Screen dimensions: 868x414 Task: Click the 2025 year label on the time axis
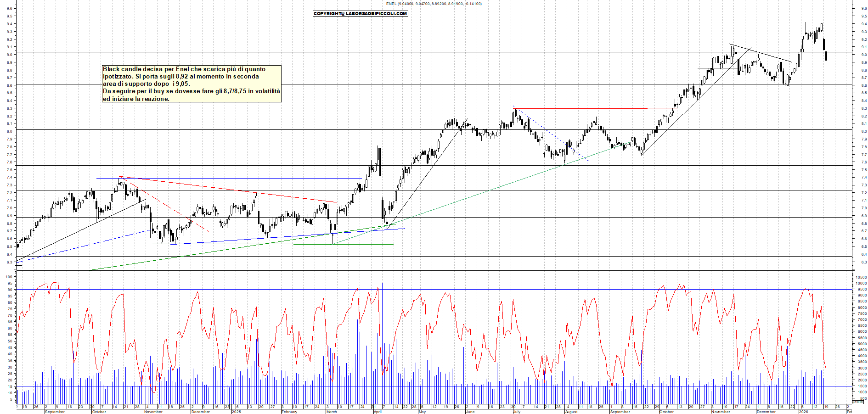[x=236, y=412]
